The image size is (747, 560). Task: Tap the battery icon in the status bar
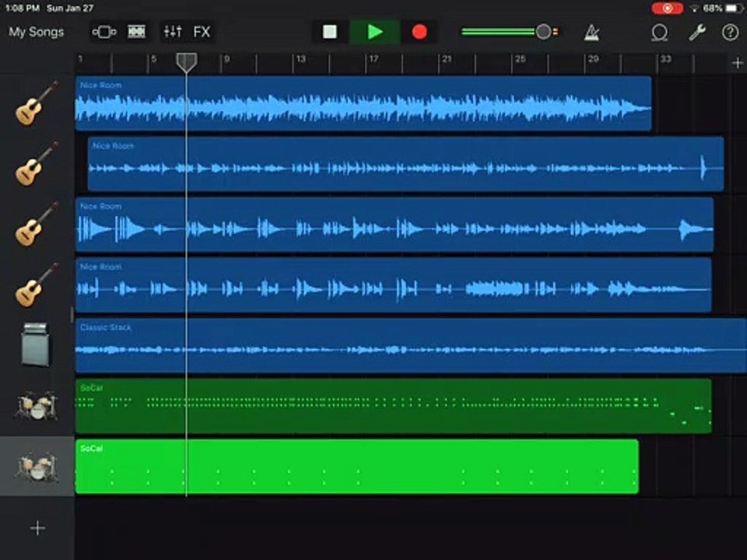(734, 8)
